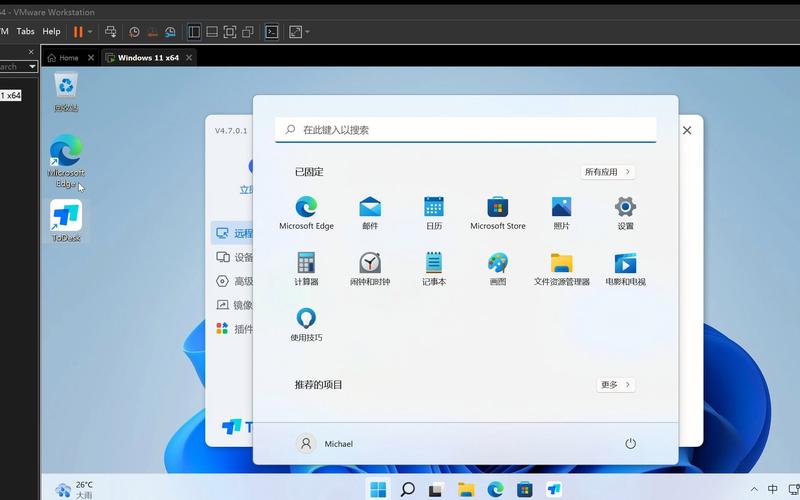The image size is (800, 500).
Task: Show the console view icon
Action: click(272, 32)
